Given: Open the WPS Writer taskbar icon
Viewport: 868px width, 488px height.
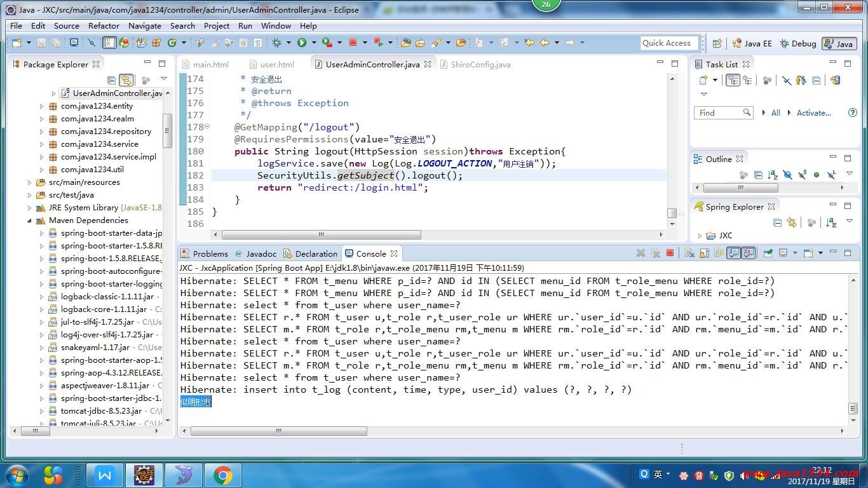Looking at the screenshot, I should pos(105,475).
